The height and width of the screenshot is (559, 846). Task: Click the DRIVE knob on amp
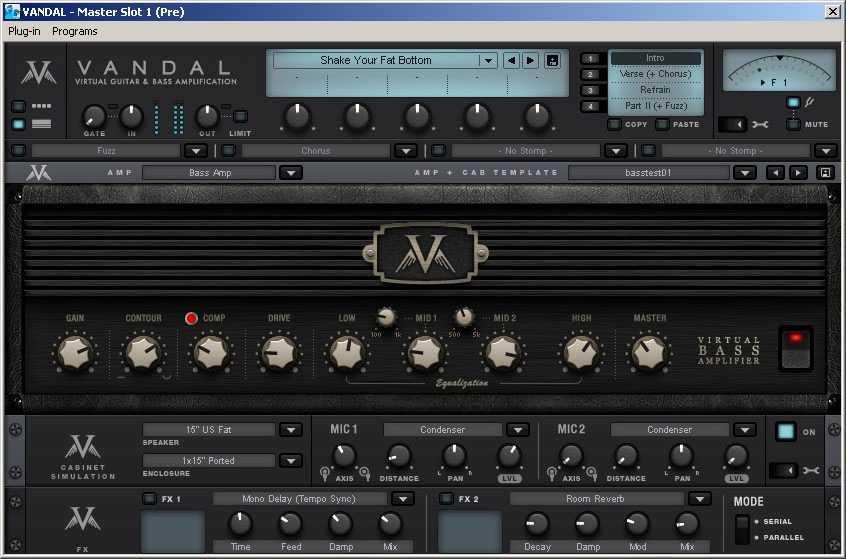[x=279, y=353]
